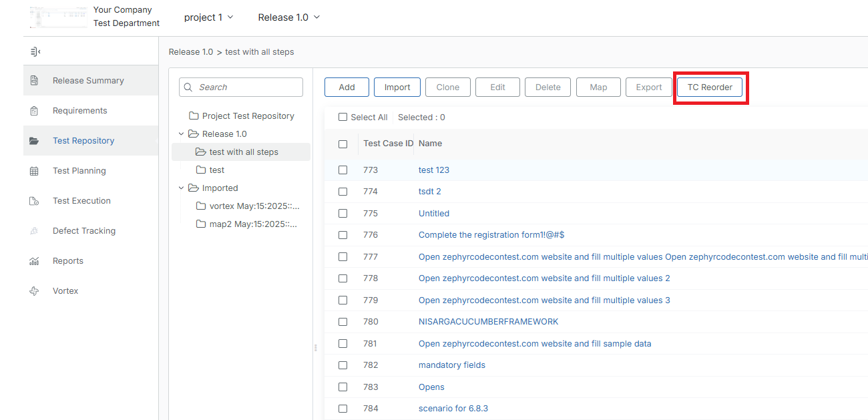Open the Requirements section

[81, 110]
